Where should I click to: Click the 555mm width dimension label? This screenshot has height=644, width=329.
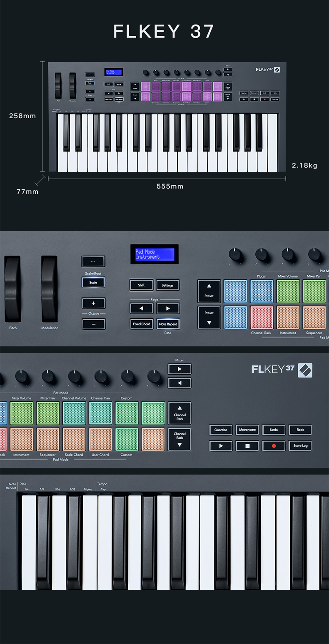click(x=170, y=186)
